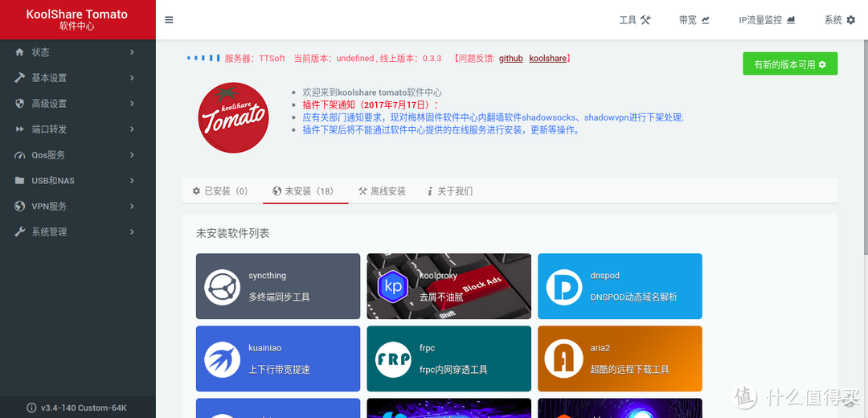Open the 关于我们 tab
The image size is (868, 418).
(449, 191)
